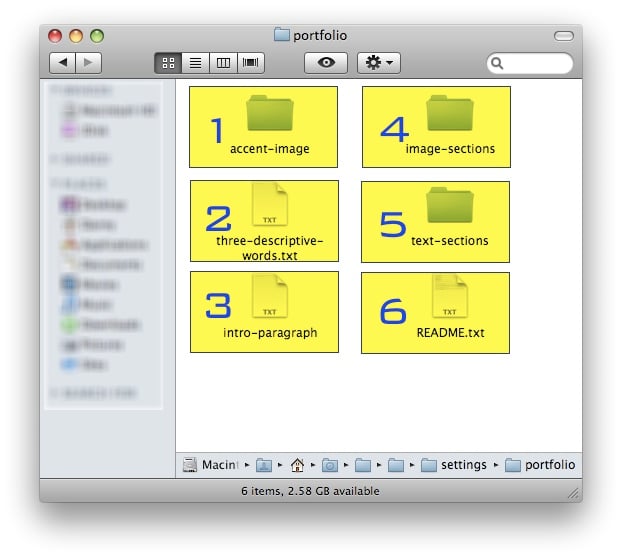The height and width of the screenshot is (557, 622).
Task: Close the portfolio window with red button
Action: (x=55, y=36)
